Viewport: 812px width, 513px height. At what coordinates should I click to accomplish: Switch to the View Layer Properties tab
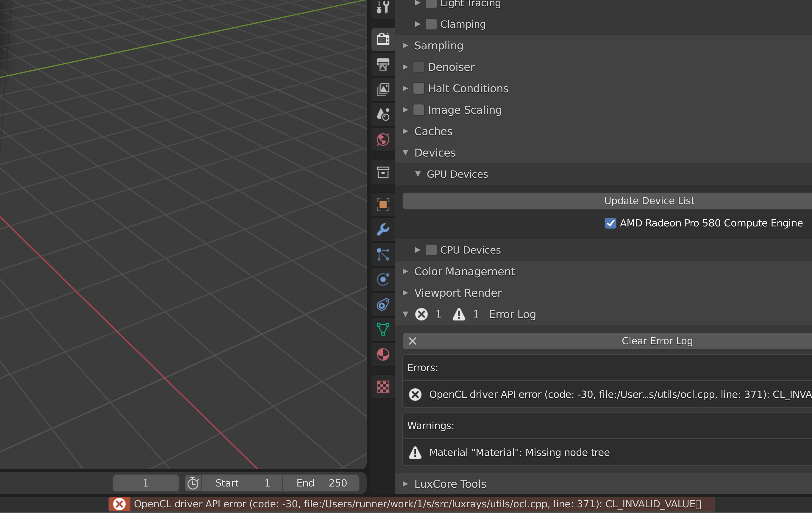pyautogui.click(x=383, y=89)
